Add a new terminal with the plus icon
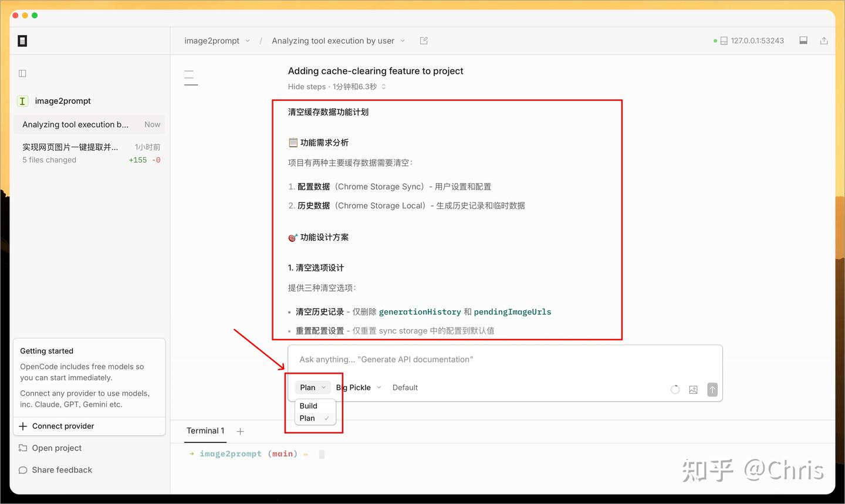Viewport: 845px width, 504px height. [240, 431]
